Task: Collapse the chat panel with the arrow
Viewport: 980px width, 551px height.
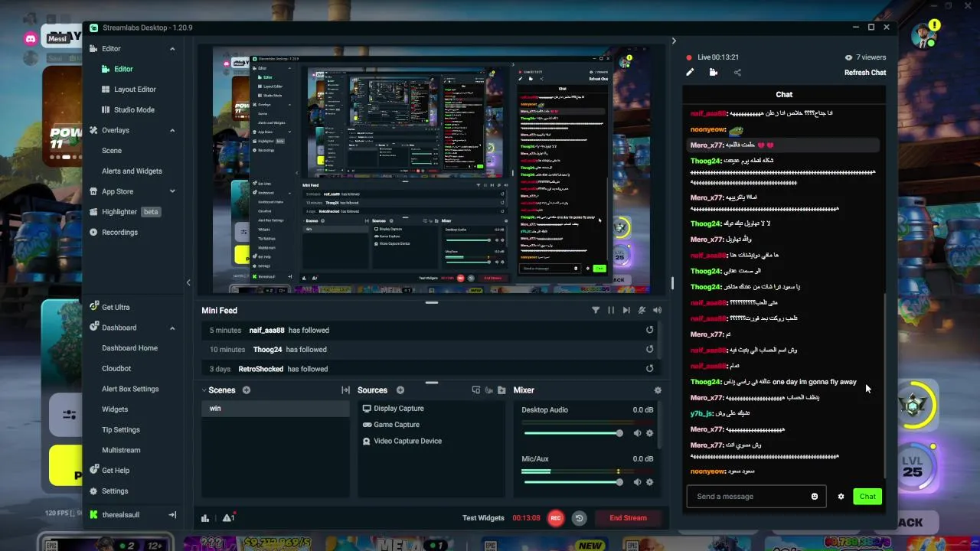Action: click(674, 41)
